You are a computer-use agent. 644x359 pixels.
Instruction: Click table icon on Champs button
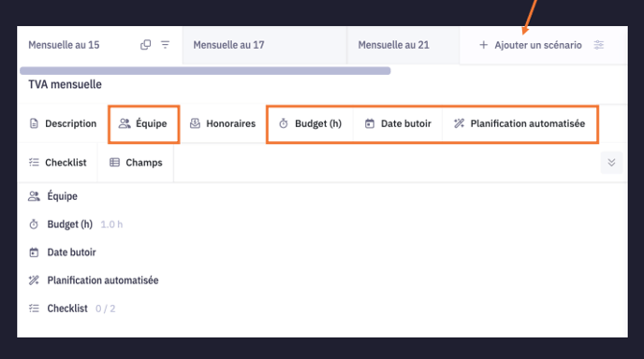click(x=114, y=163)
